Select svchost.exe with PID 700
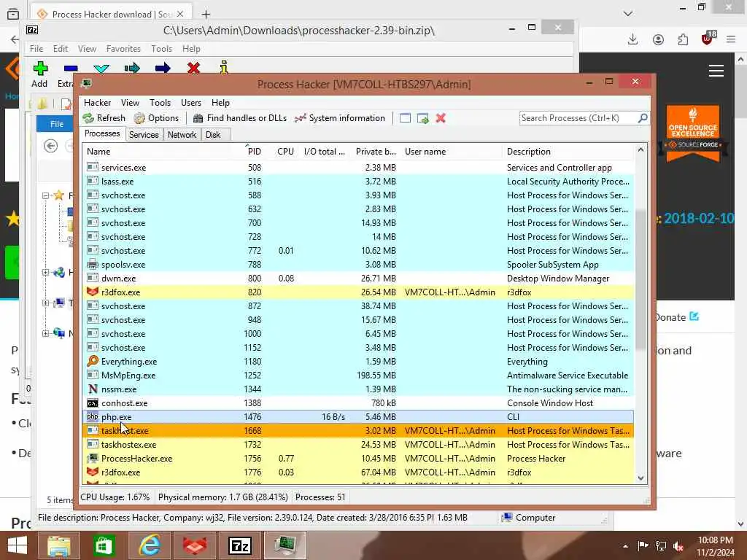The width and height of the screenshot is (747, 560). click(x=358, y=223)
